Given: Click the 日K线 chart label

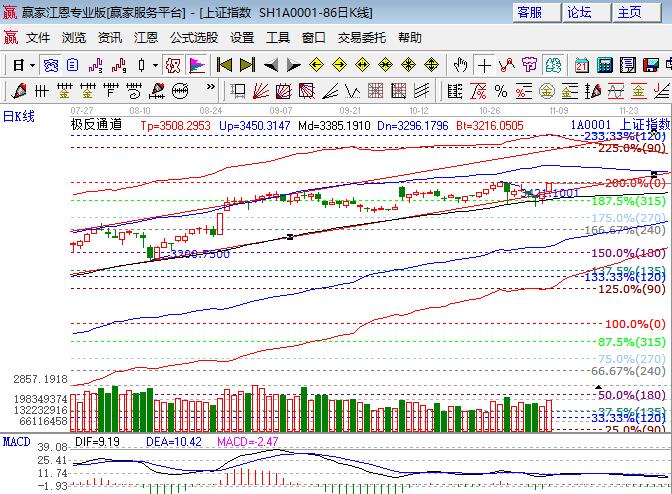Looking at the screenshot, I should point(18,116).
